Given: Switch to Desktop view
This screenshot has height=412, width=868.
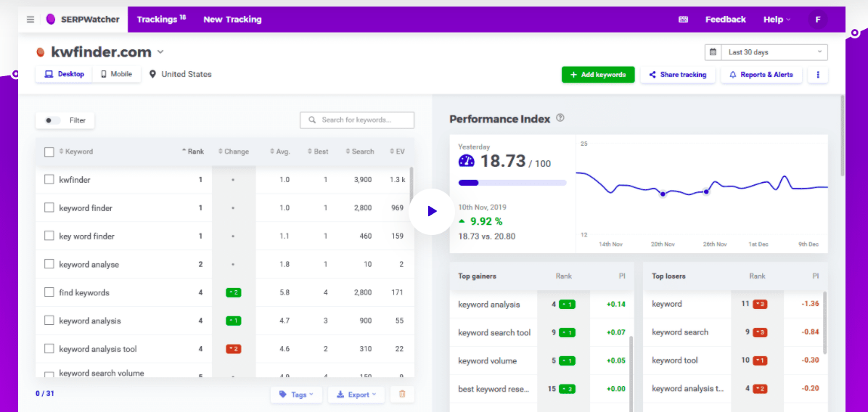Looking at the screenshot, I should click(x=64, y=74).
